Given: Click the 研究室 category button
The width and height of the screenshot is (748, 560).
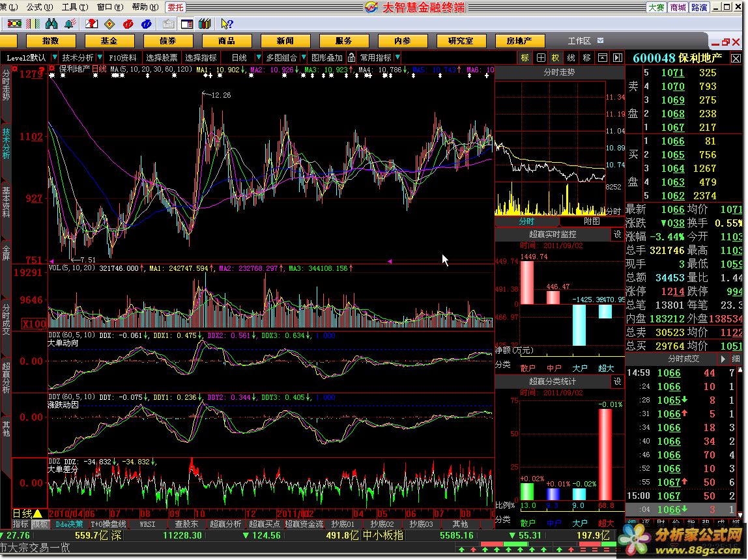Looking at the screenshot, I should (461, 40).
